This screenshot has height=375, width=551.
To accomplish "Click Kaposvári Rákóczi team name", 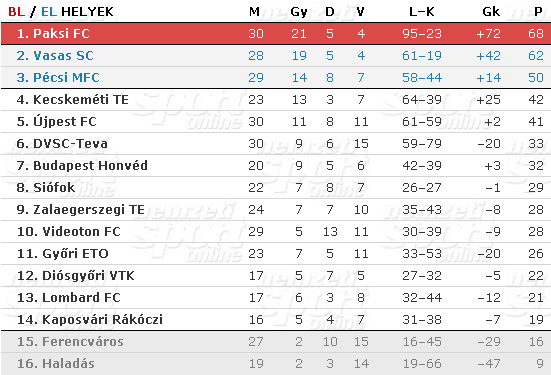I will pos(102,319).
